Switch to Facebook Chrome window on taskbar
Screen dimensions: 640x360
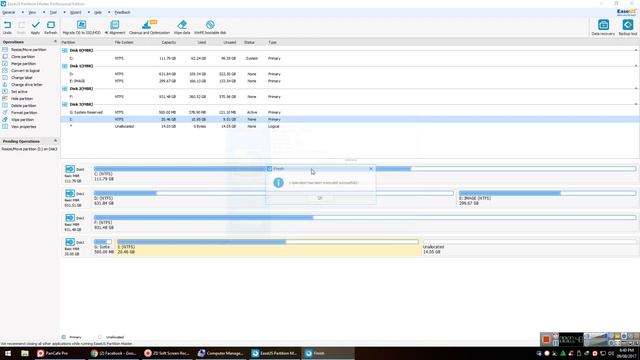pos(114,353)
